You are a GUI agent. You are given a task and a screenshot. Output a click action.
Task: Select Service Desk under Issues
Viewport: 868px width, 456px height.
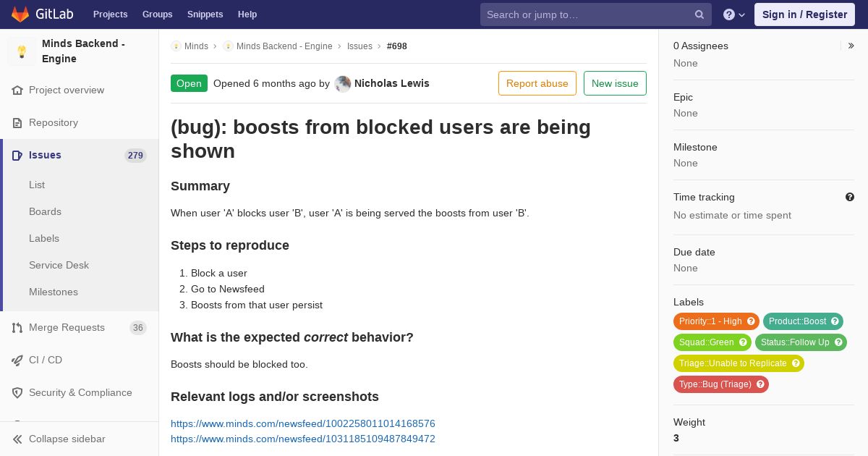(x=59, y=266)
